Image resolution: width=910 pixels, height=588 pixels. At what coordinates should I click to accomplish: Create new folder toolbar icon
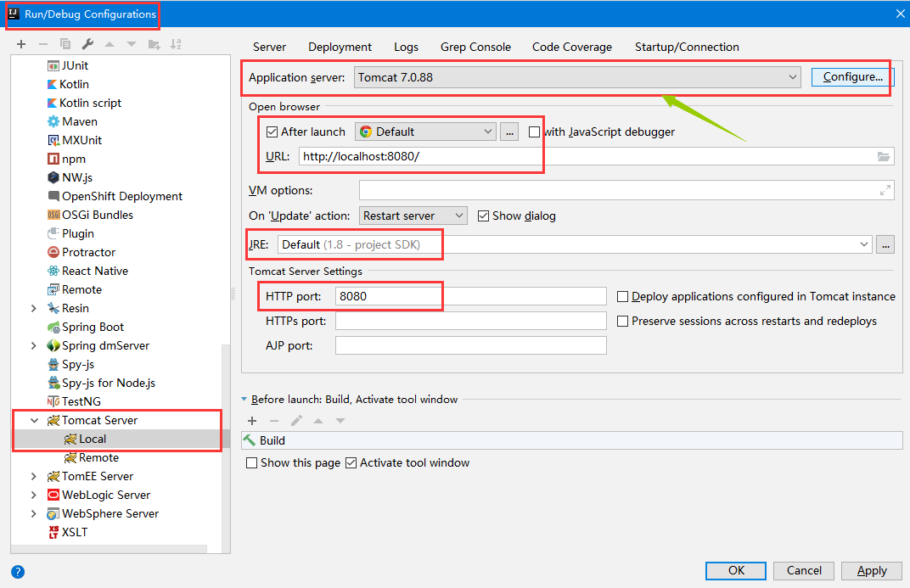[154, 44]
